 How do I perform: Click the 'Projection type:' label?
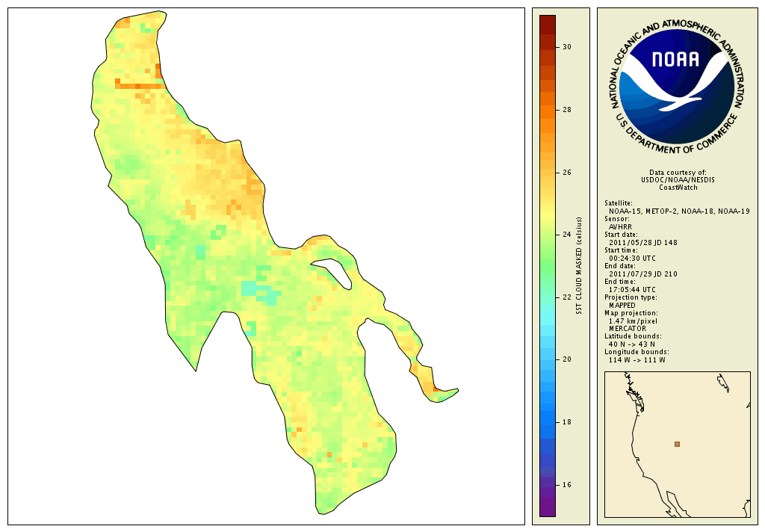pos(631,297)
